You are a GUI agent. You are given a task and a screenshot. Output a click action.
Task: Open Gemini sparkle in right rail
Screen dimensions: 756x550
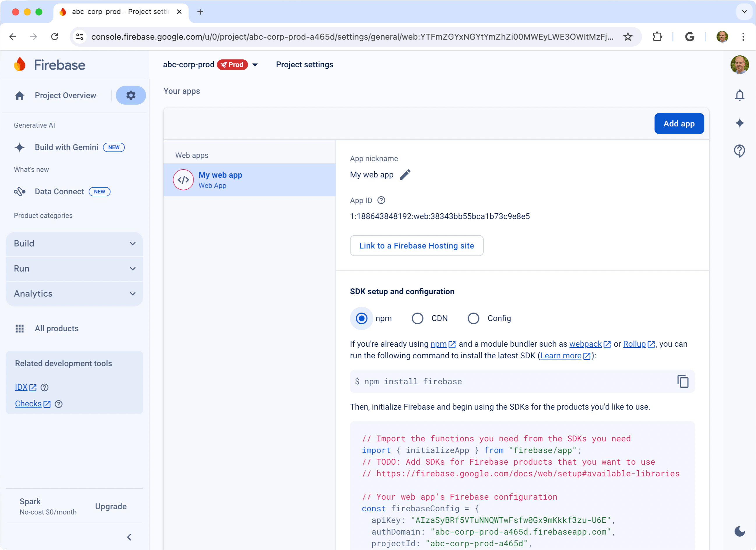[x=740, y=123]
